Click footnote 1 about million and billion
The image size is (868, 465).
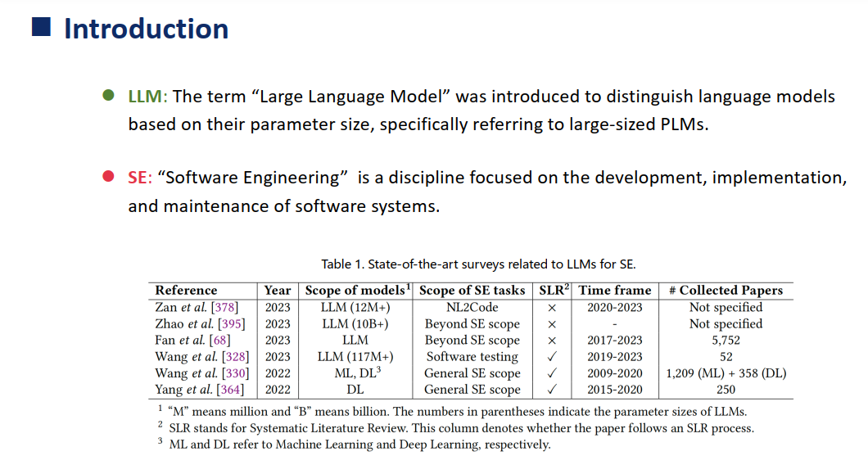tap(452, 411)
